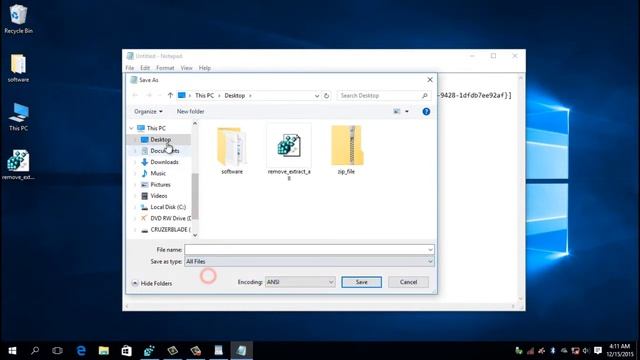Select Videos in the navigation tree
The image size is (640, 360).
[x=159, y=196]
